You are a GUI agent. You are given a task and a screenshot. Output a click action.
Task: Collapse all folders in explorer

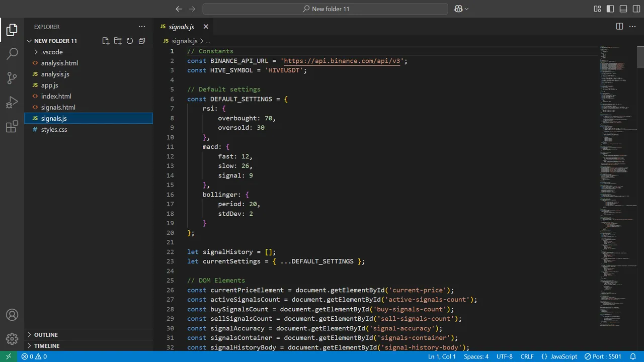point(142,41)
